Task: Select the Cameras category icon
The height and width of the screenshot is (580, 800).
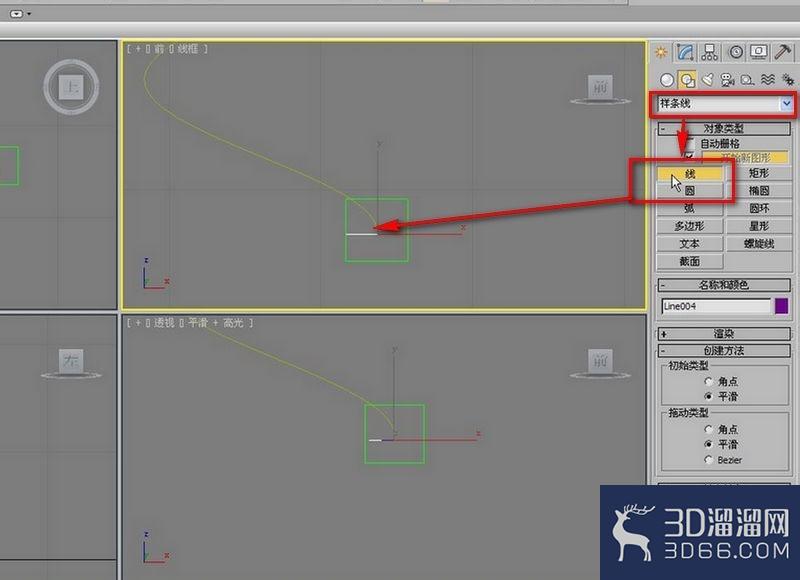Action: click(x=727, y=80)
